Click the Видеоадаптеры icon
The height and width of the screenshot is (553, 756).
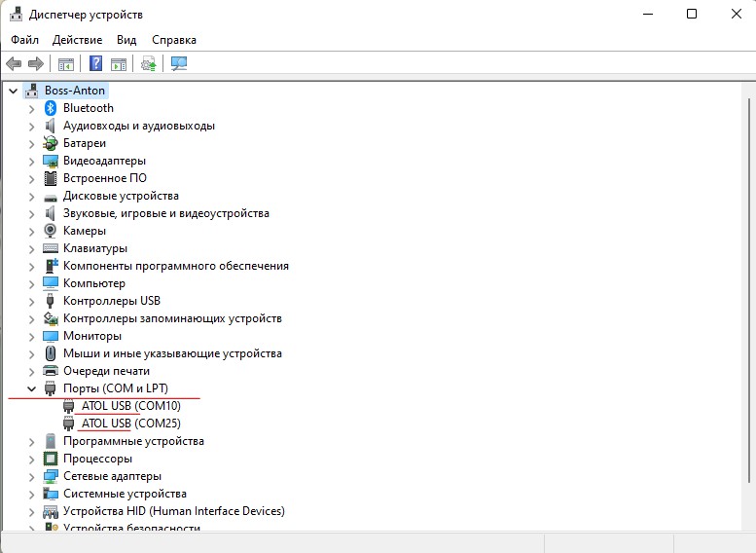coord(51,161)
